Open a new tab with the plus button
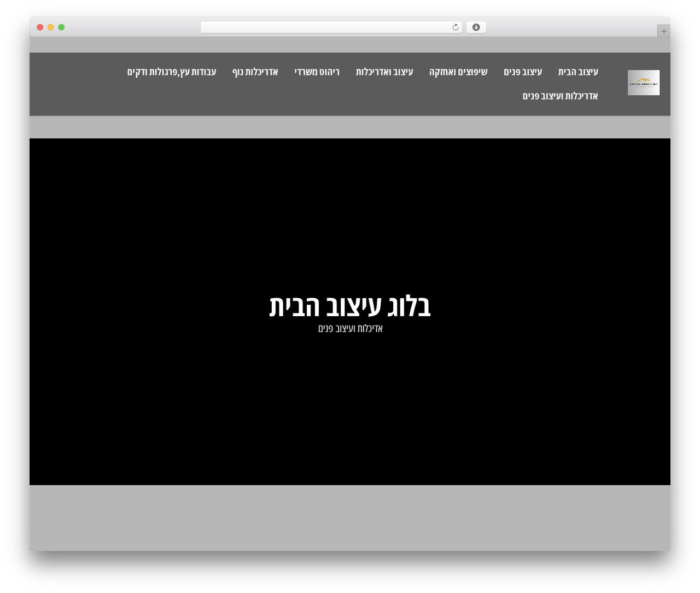Screen dimensions: 700x593 pos(663,31)
